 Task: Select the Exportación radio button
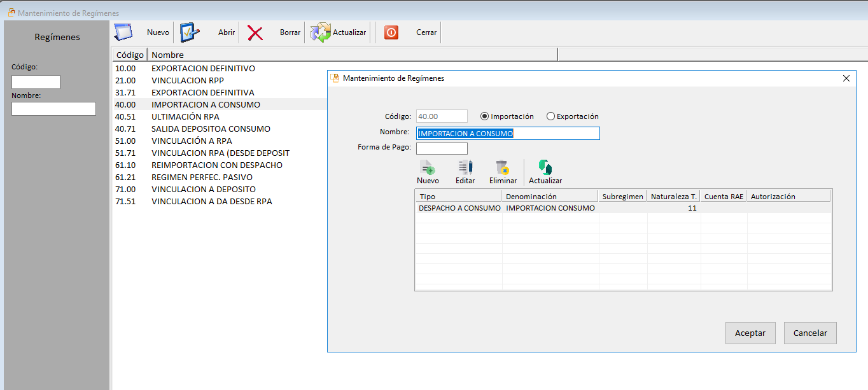[x=551, y=116]
